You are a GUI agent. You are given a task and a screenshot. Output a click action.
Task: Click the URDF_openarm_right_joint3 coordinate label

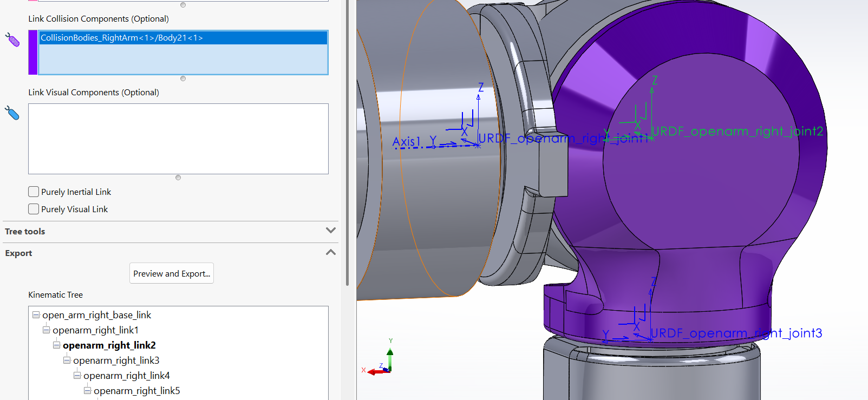[736, 333]
